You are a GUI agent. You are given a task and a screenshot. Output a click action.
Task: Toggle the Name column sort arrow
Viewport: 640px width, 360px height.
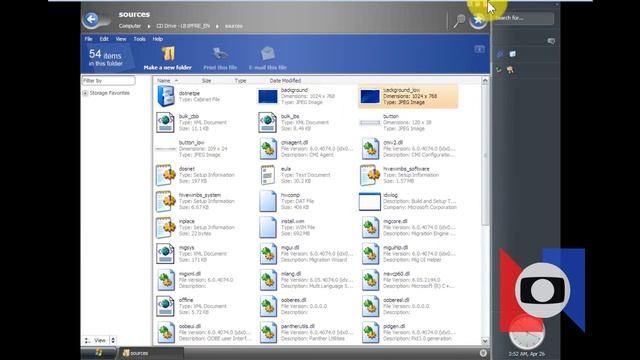176,80
